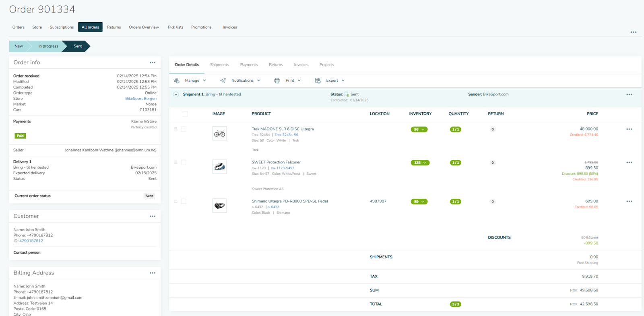The height and width of the screenshot is (316, 644).
Task: Click the Sent current order status badge
Action: pyautogui.click(x=149, y=196)
